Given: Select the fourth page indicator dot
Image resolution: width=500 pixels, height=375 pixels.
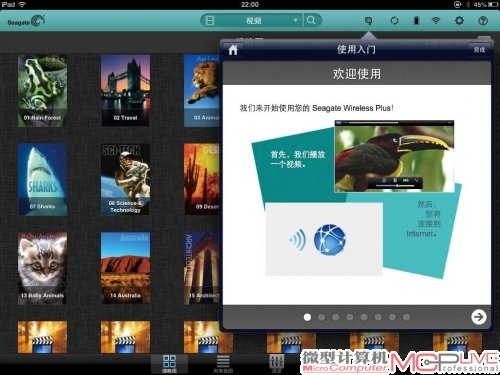Looking at the screenshot, I should (350, 317).
